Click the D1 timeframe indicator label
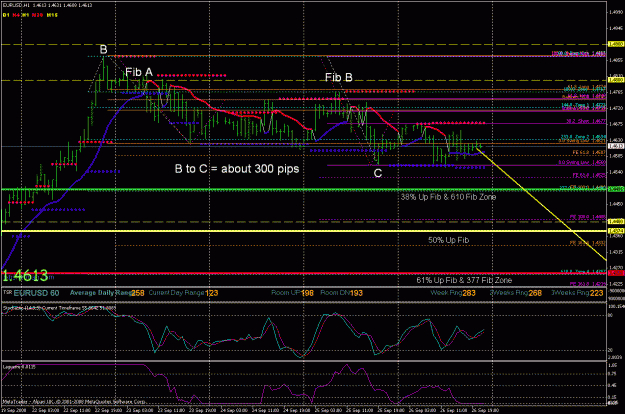625x414 pixels. coord(6,15)
